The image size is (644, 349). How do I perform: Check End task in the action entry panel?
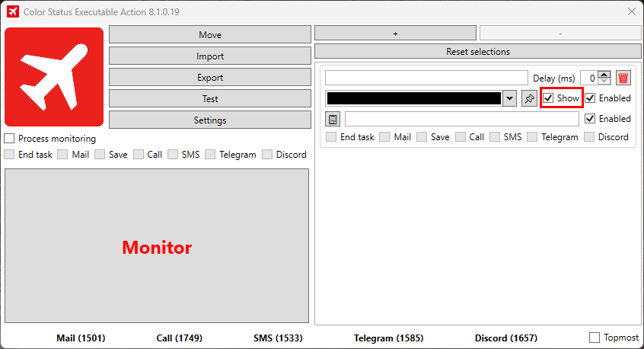[331, 137]
